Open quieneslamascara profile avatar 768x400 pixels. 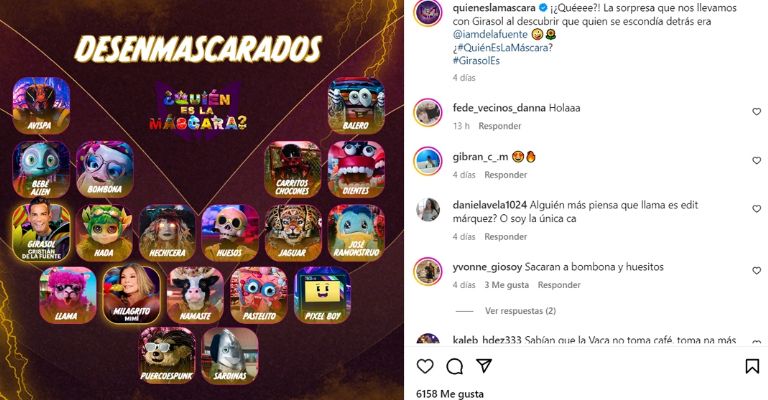[x=428, y=12]
